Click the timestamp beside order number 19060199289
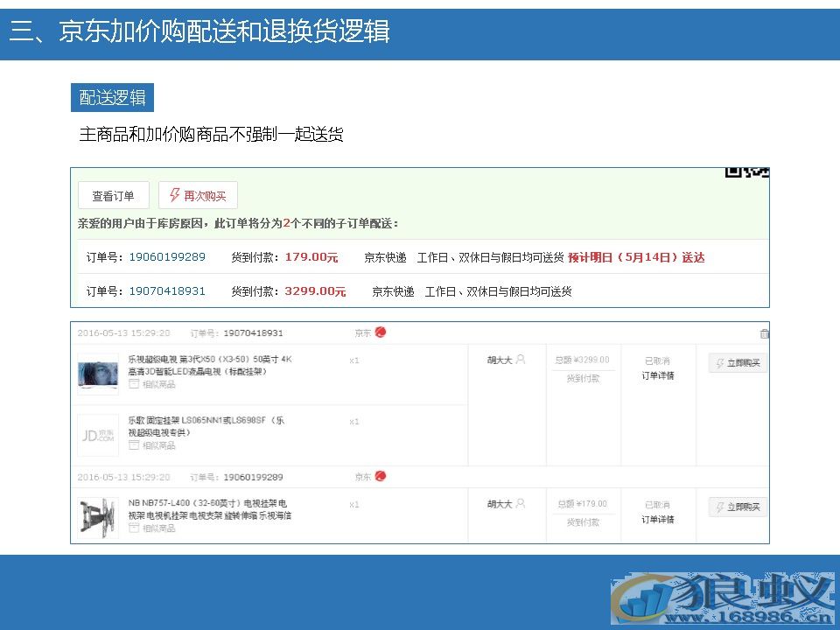Image resolution: width=840 pixels, height=630 pixels. click(123, 477)
